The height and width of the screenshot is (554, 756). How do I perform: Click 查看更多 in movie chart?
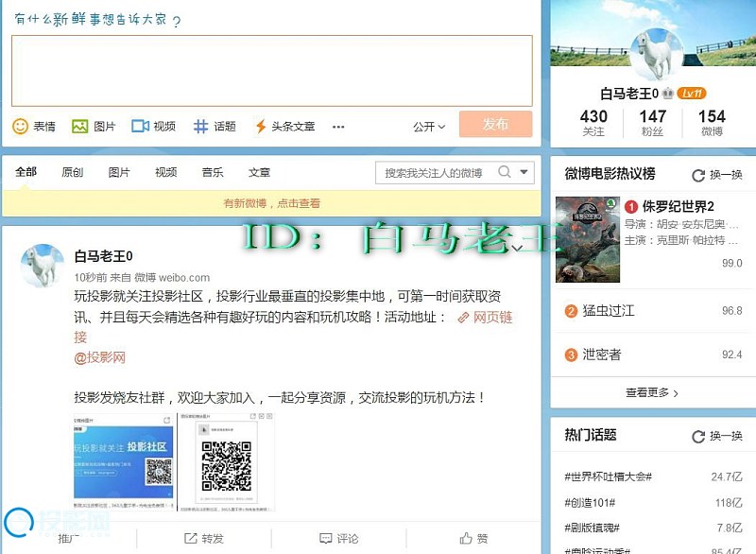point(653,393)
